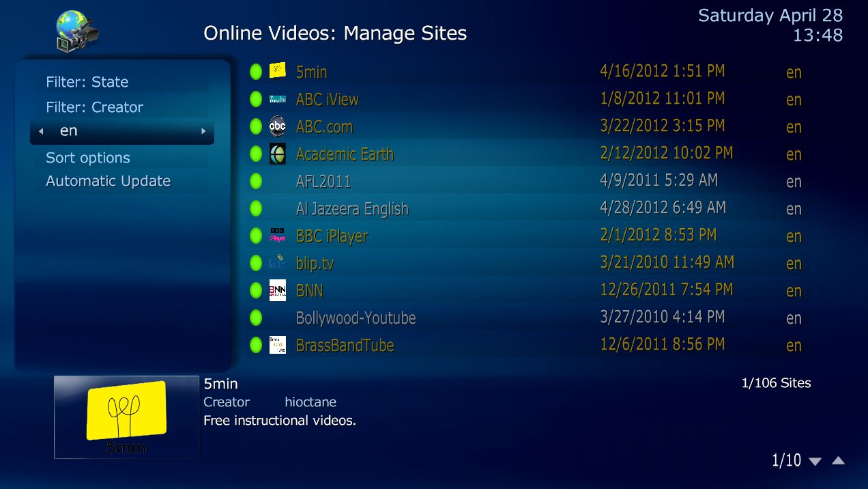Toggle the green state dot for BBC iPlayer

click(256, 236)
